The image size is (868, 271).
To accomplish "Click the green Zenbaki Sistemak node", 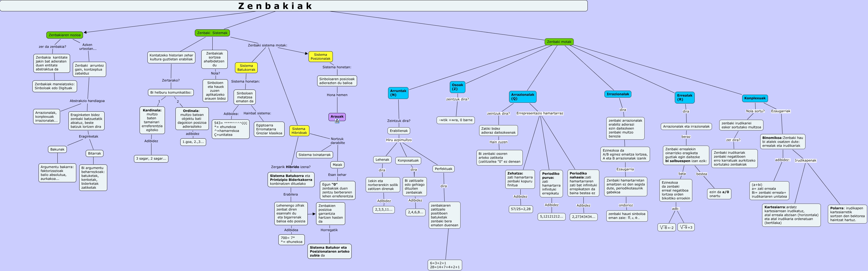I will coord(212,33).
